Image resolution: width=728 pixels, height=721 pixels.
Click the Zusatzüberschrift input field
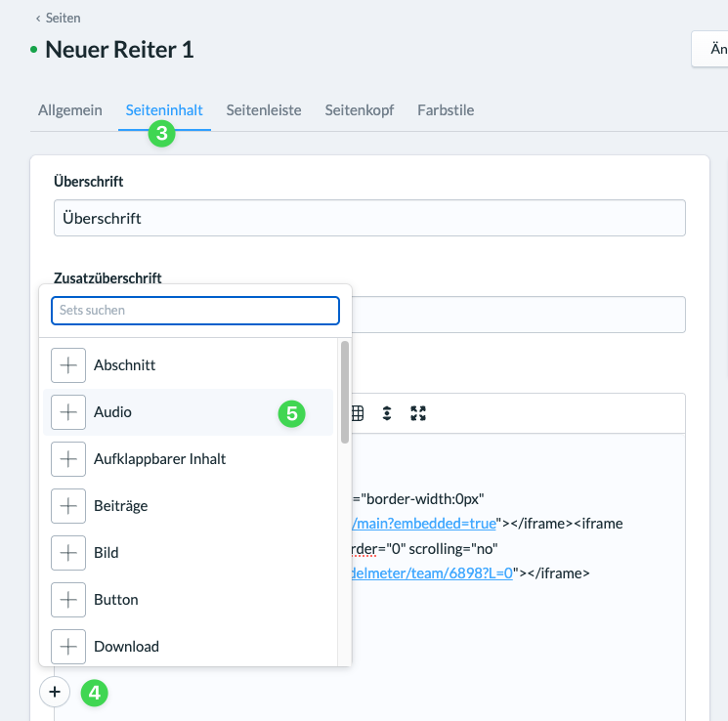pyautogui.click(x=518, y=315)
